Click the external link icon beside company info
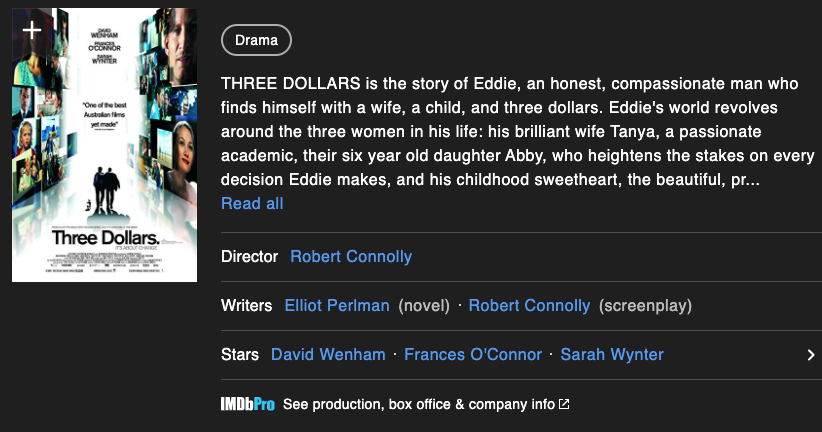This screenshot has width=822, height=432. coord(564,404)
